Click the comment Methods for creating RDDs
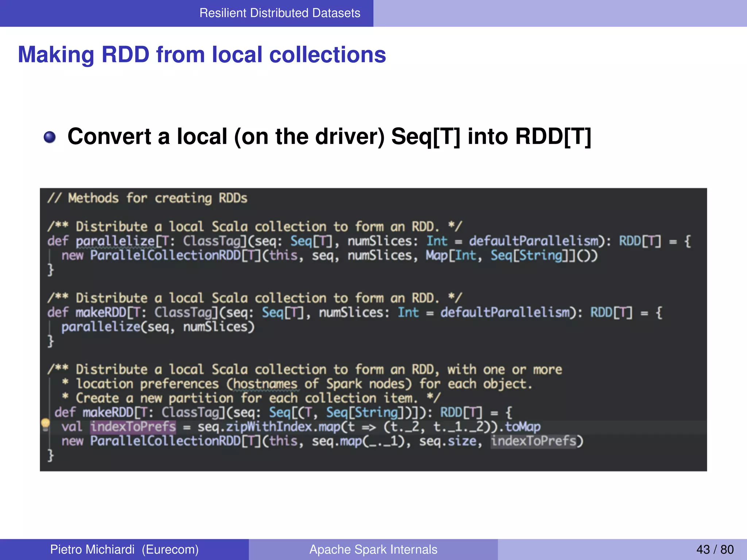 pyautogui.click(x=147, y=198)
